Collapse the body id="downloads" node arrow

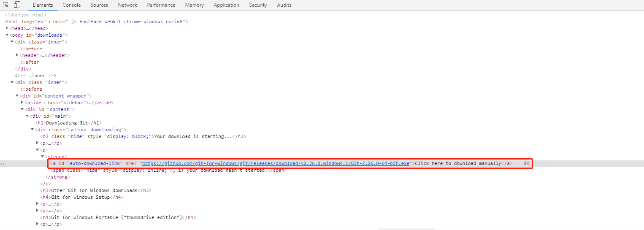tap(7, 35)
